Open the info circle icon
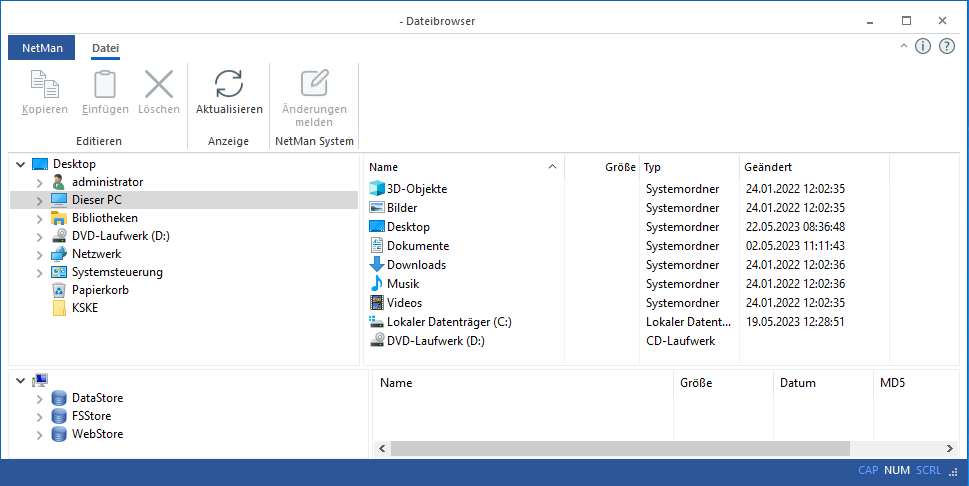 (x=923, y=46)
